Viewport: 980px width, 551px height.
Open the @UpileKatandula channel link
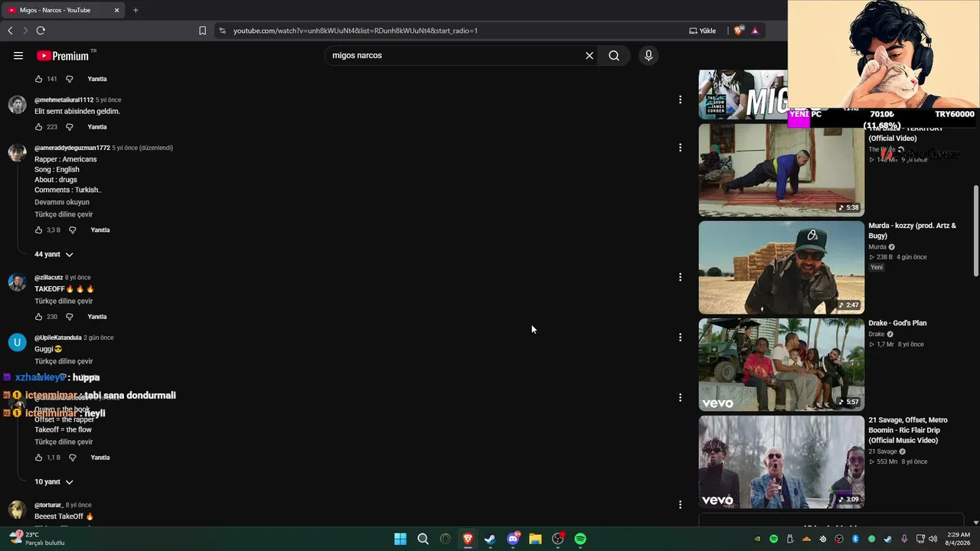tap(57, 337)
